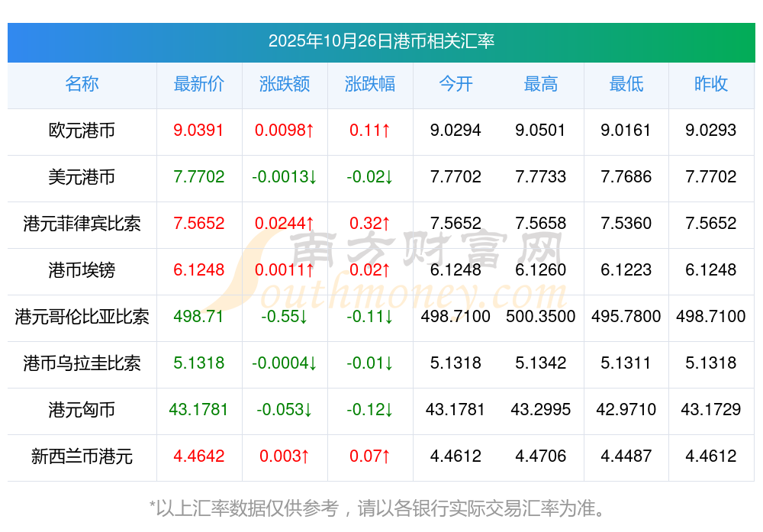Click the high value 6.1260

(541, 269)
